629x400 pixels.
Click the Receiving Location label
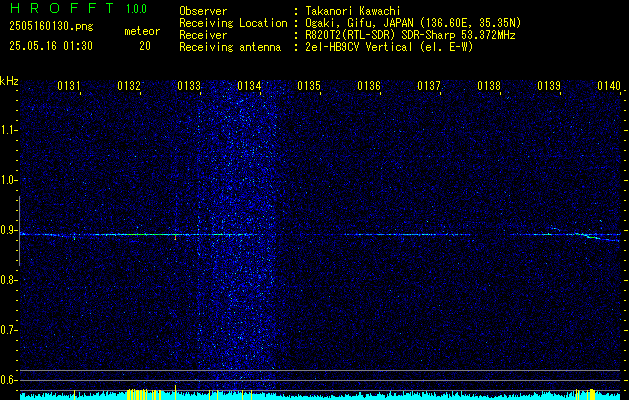(233, 23)
